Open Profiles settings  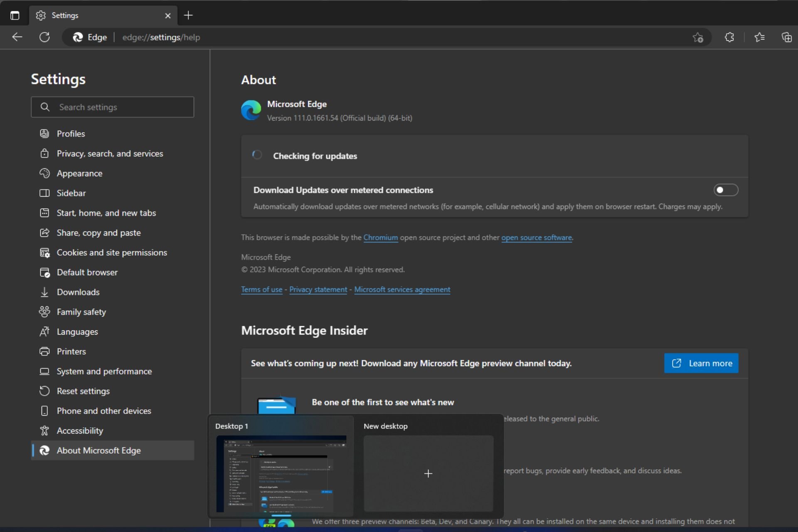(112, 134)
